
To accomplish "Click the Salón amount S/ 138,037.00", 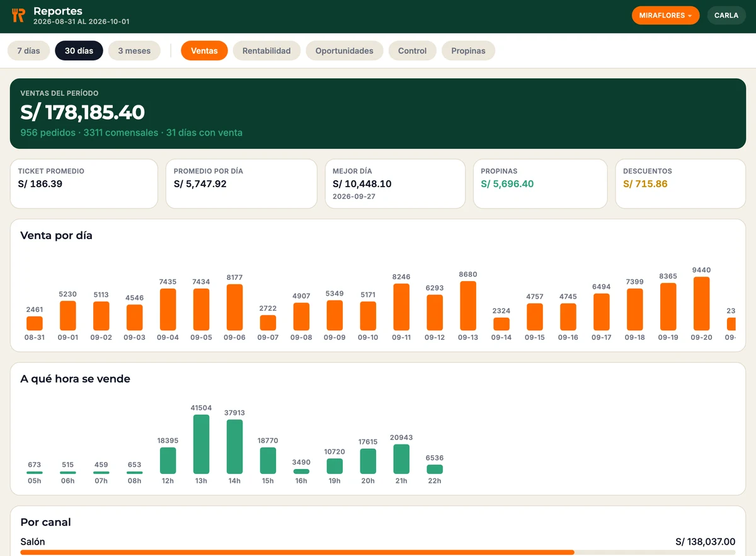I will click(x=706, y=542).
